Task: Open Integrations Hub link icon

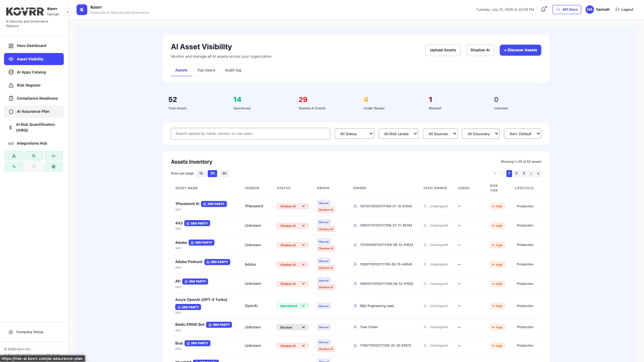Action: pyautogui.click(x=11, y=143)
